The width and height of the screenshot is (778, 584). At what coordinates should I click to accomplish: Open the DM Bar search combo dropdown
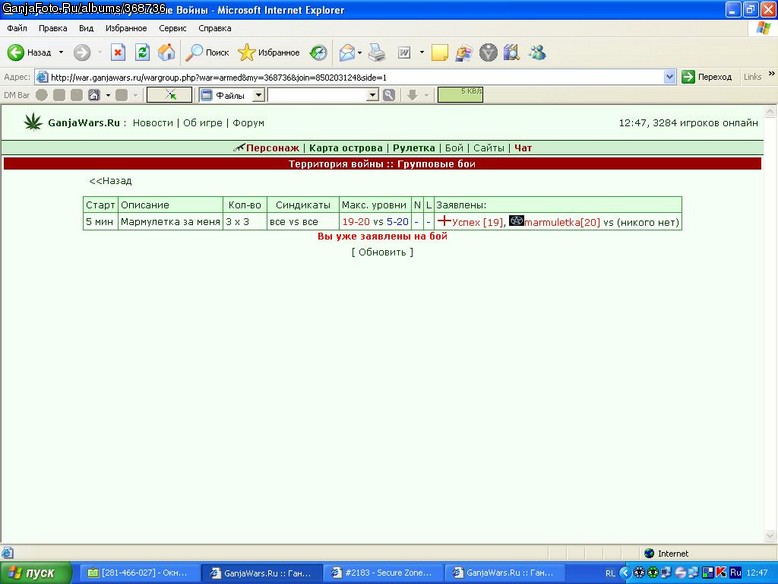(x=373, y=95)
